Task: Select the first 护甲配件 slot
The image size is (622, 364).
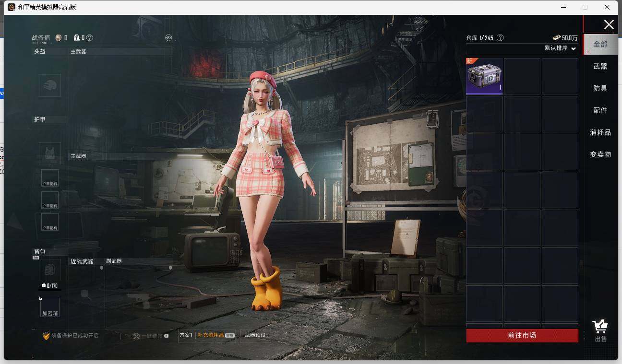Action: coord(50,178)
